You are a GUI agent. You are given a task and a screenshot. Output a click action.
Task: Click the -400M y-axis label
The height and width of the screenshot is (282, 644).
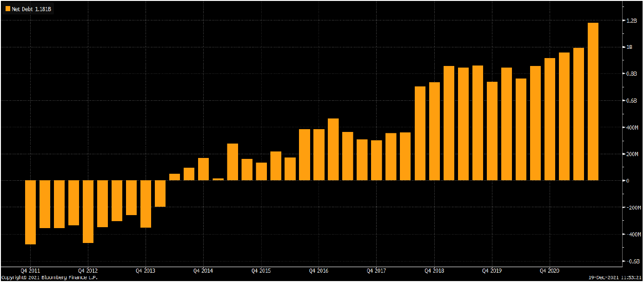(633, 235)
